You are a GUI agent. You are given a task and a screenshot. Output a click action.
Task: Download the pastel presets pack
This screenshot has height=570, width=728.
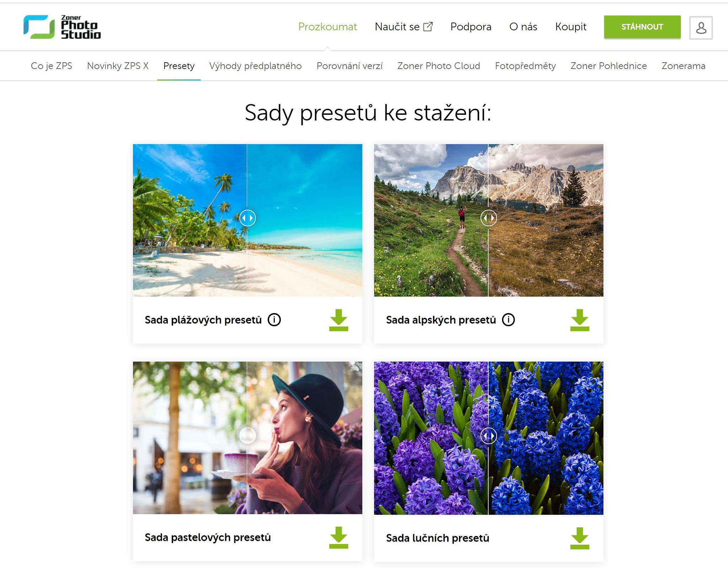[338, 538]
